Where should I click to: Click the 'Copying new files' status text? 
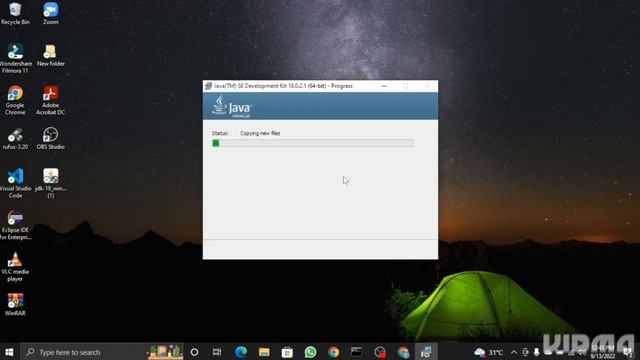pos(260,133)
